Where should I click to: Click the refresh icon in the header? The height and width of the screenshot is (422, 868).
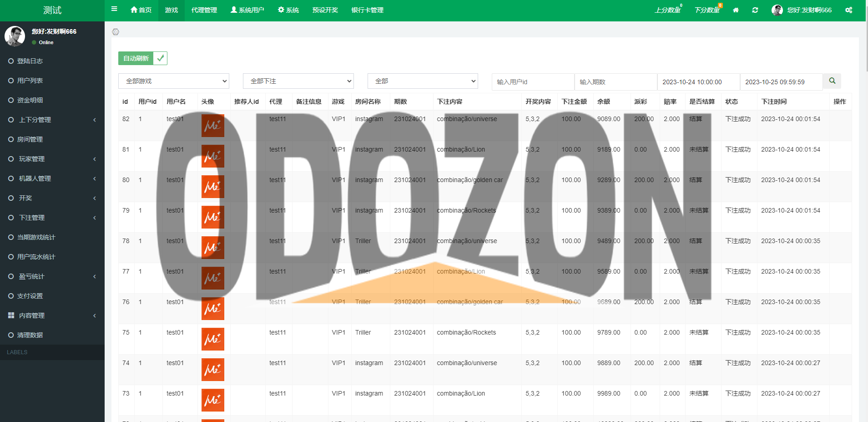755,10
